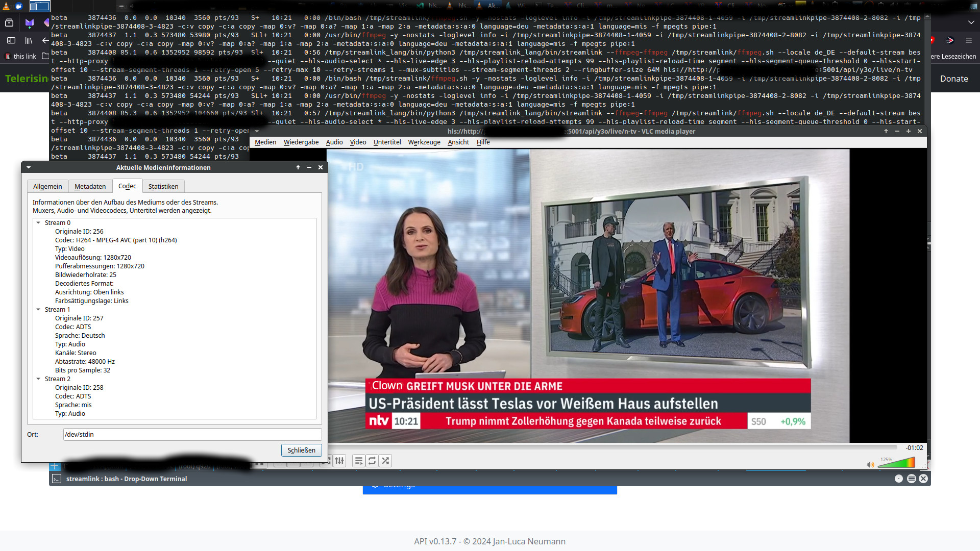Click the VLC playback seek bar

click(612, 447)
